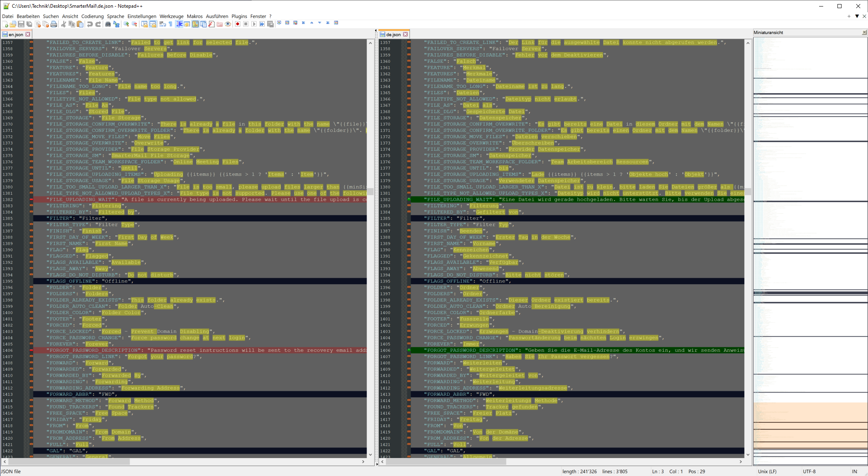Click the Paste clipboard icon
The width and height of the screenshot is (868, 476).
80,24
